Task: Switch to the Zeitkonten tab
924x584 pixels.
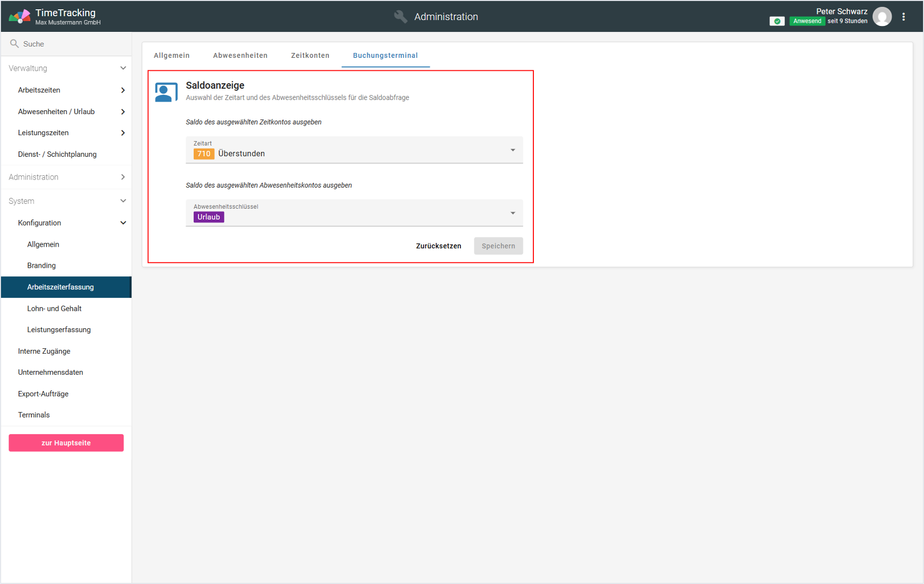Action: coord(310,55)
